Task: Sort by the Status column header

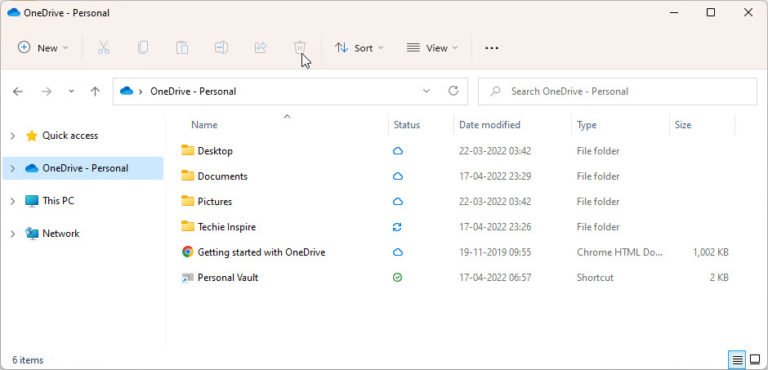Action: 407,125
